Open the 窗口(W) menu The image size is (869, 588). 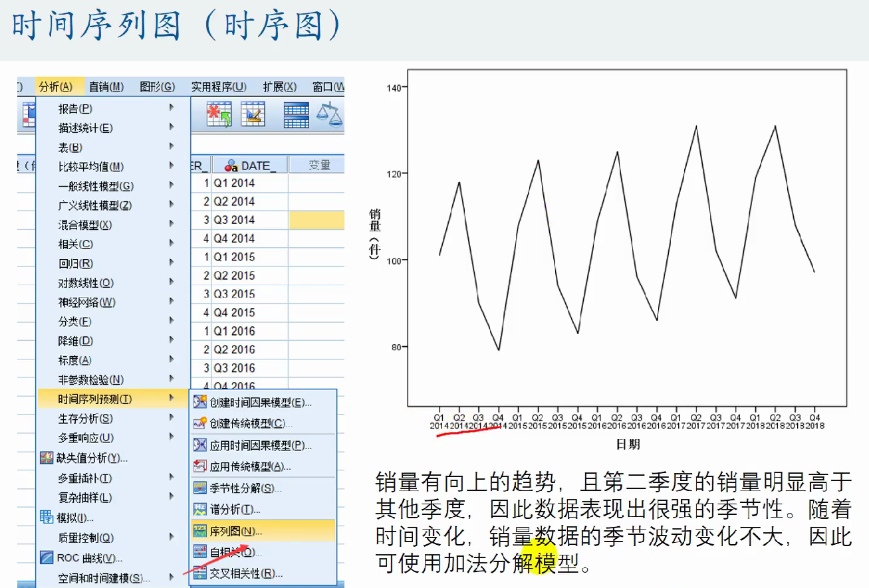[328, 86]
